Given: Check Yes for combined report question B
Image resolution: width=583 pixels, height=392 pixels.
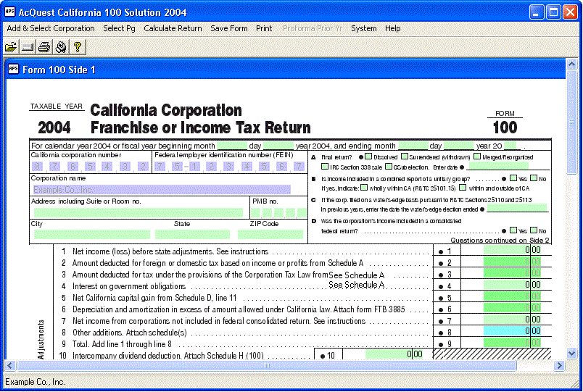Looking at the screenshot, I should click(x=513, y=178).
